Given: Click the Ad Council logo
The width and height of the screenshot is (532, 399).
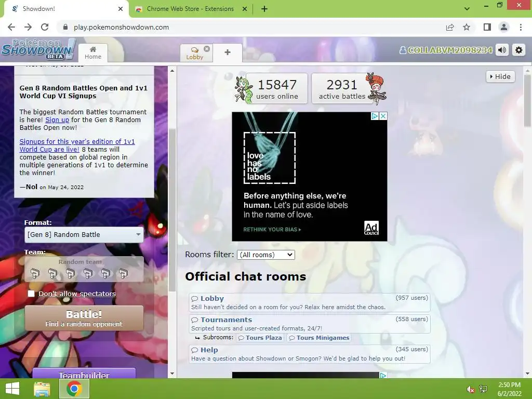Looking at the screenshot, I should (x=371, y=228).
